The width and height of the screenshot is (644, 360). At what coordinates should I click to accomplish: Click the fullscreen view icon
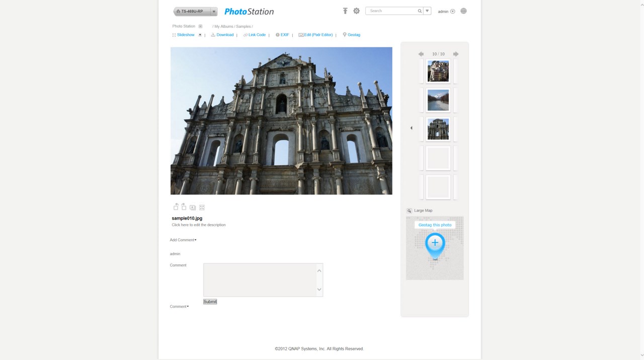pos(202,207)
